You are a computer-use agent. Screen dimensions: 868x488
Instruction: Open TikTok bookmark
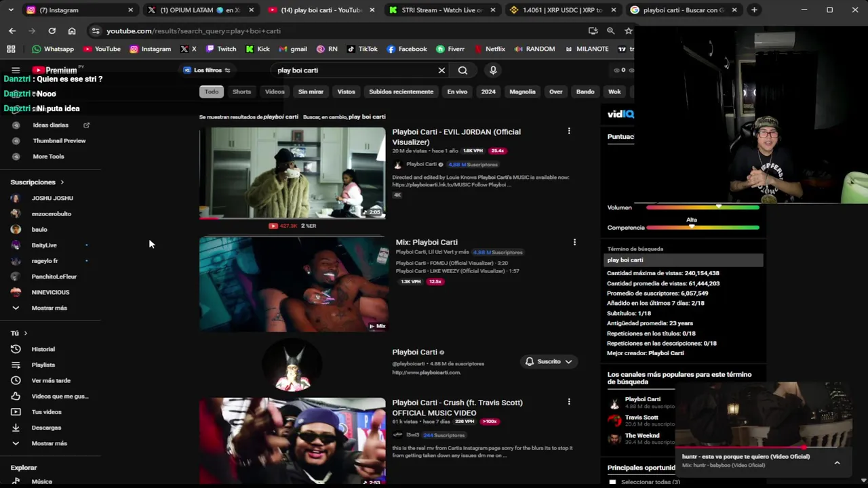(x=362, y=49)
